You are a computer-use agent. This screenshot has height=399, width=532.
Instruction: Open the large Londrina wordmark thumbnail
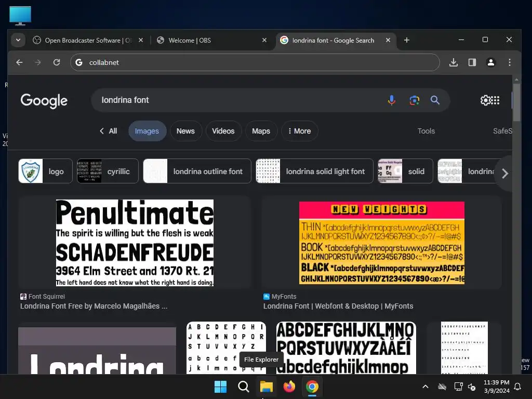(x=97, y=351)
